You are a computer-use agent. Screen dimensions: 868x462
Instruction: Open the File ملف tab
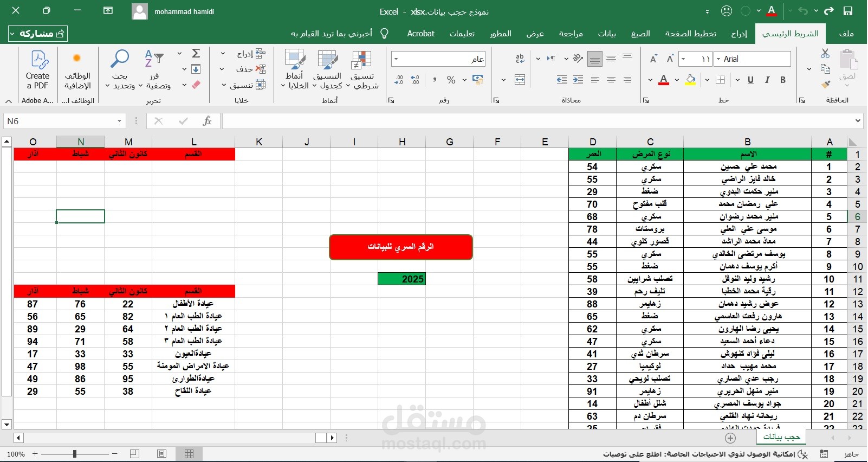(846, 34)
